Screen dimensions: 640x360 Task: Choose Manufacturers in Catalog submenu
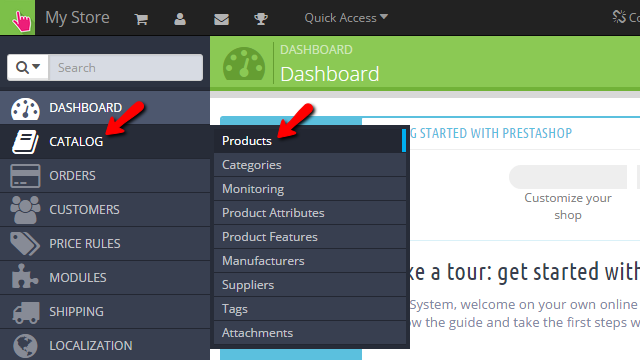[310, 261]
